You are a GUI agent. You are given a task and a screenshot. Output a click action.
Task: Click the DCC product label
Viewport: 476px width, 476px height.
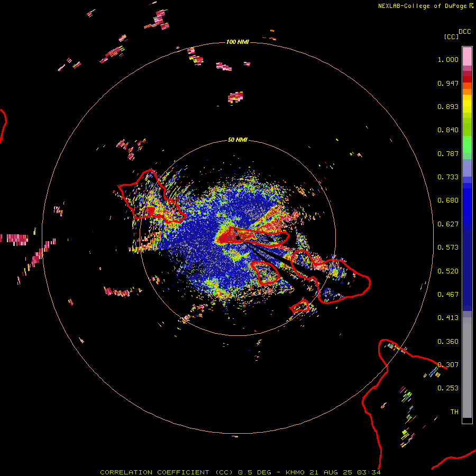pos(464,32)
